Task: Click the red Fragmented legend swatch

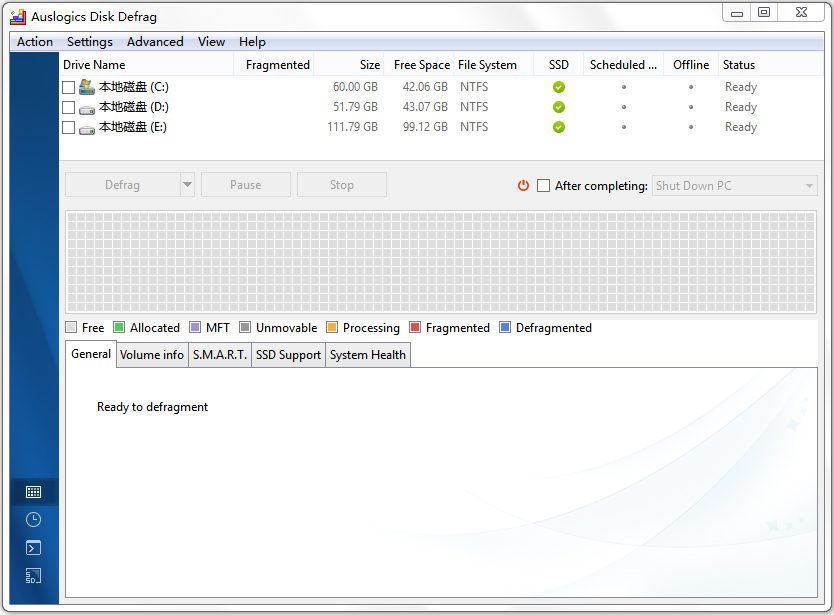Action: pos(415,327)
